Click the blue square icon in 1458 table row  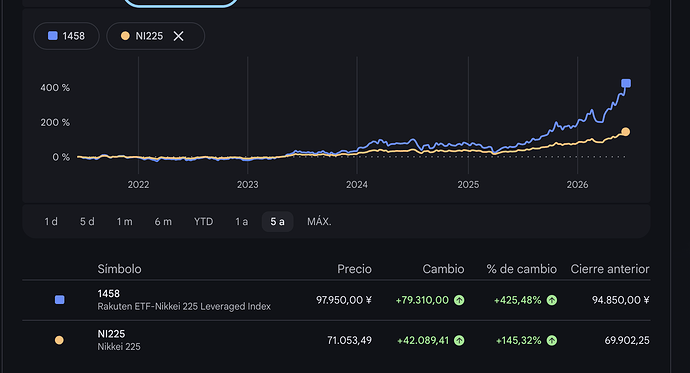(x=59, y=300)
